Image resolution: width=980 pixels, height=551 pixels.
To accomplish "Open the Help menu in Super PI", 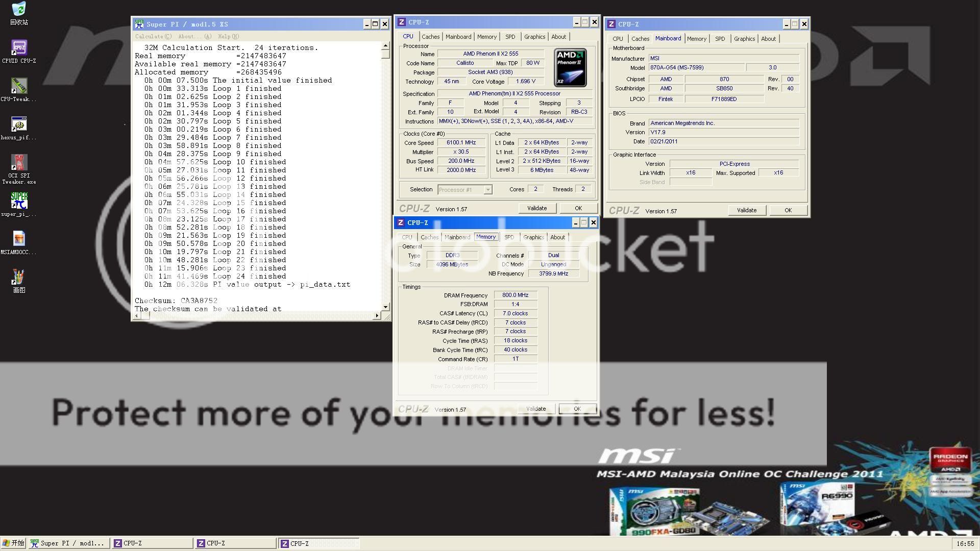I will tap(228, 37).
